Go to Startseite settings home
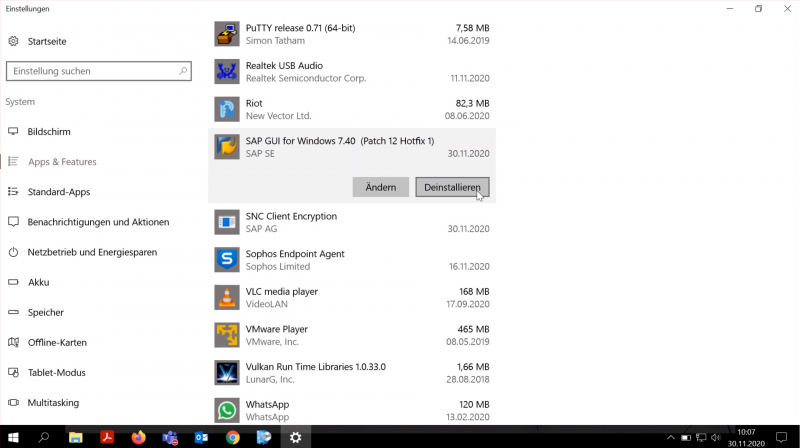This screenshot has height=448, width=800. point(47,41)
